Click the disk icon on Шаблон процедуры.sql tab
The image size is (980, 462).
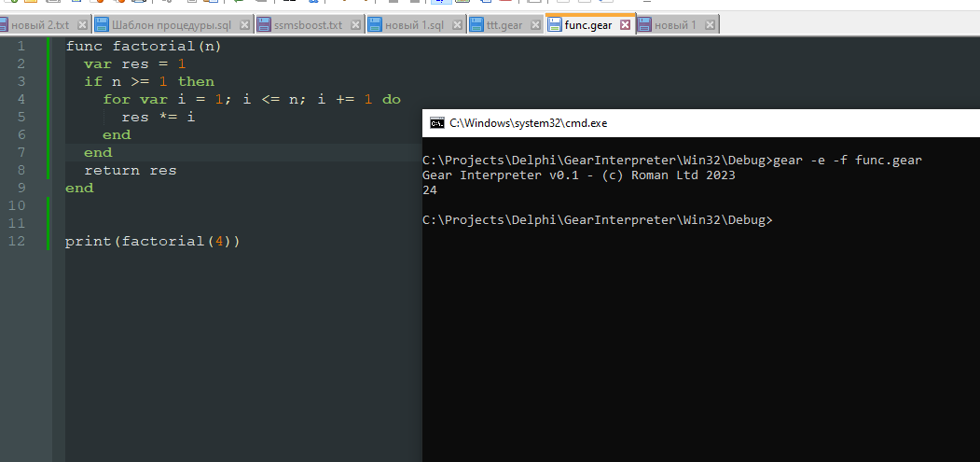(x=102, y=25)
